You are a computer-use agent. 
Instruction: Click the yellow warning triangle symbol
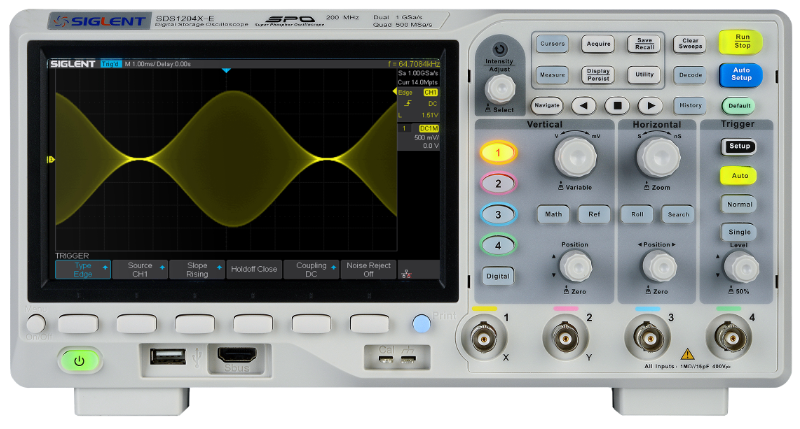[x=687, y=354]
